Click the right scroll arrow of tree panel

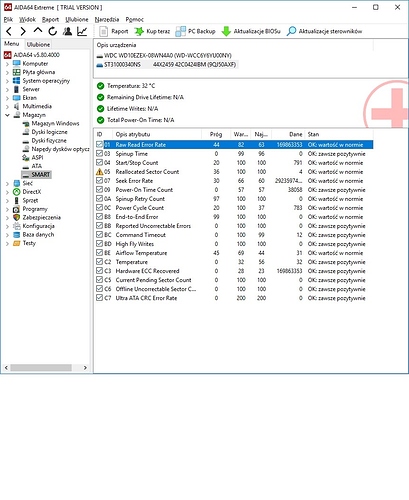pos(85,368)
